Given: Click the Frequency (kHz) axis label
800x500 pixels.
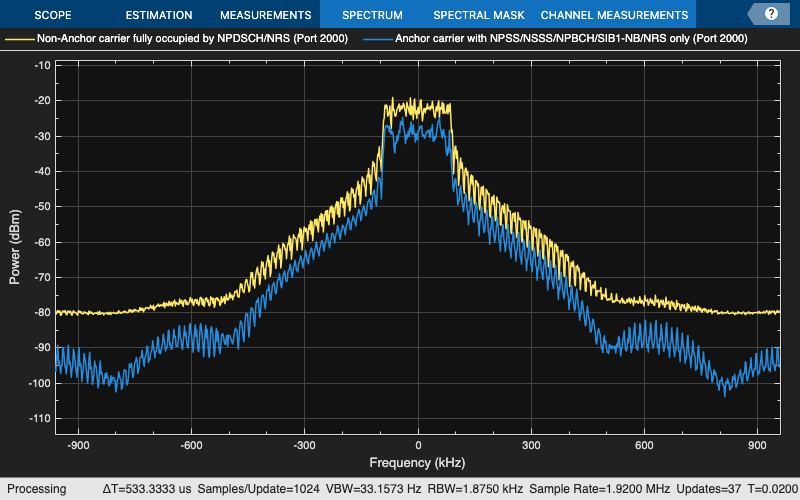Looking at the screenshot, I should click(x=417, y=463).
